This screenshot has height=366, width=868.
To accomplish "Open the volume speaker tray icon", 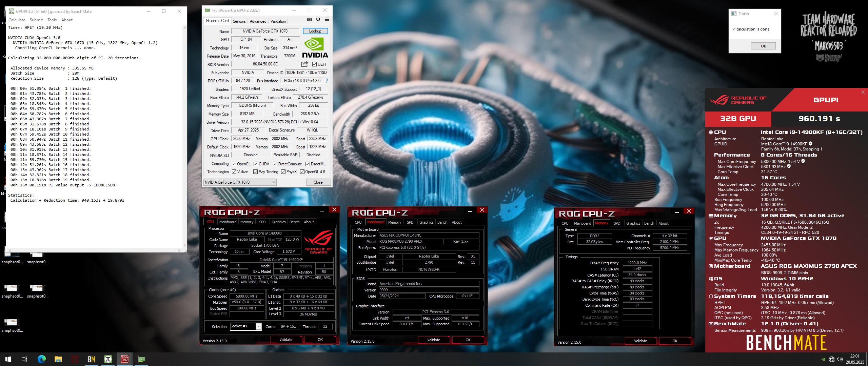I will tap(840, 359).
